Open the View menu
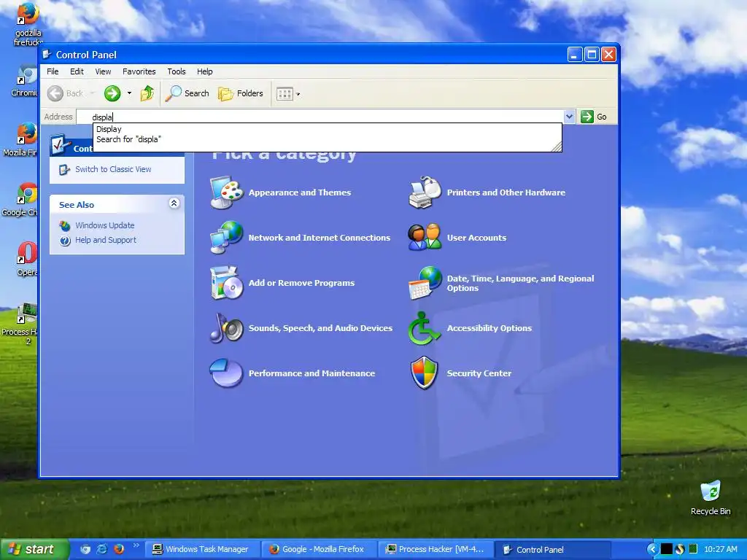 103,71
